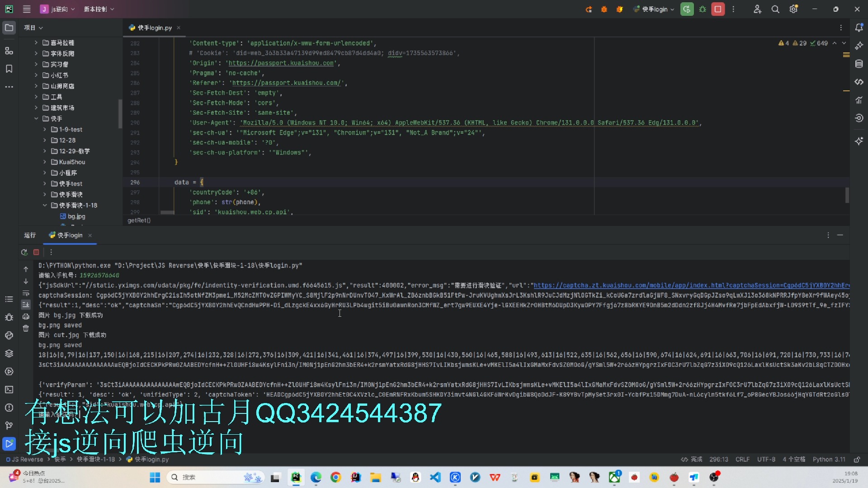The image size is (868, 488).
Task: Click the Windows taskbar search box
Action: click(x=216, y=478)
